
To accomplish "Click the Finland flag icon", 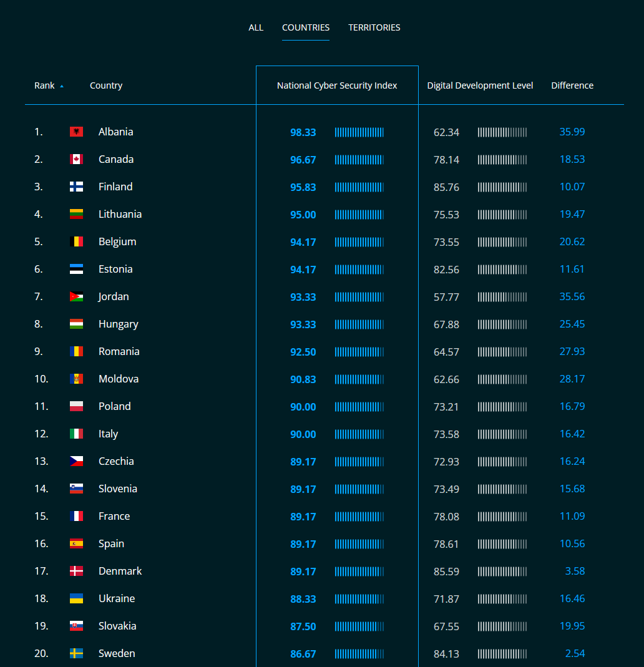I will (x=76, y=187).
